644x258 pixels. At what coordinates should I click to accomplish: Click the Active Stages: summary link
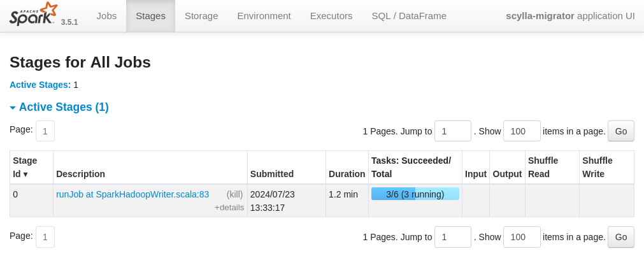(x=39, y=85)
